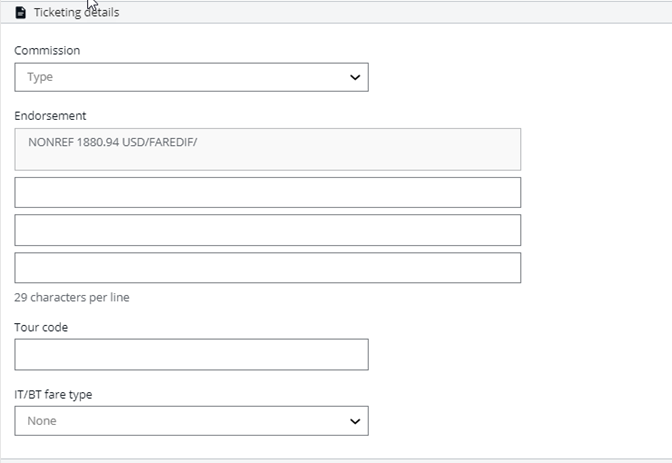Click the None value in fare type

[42, 421]
